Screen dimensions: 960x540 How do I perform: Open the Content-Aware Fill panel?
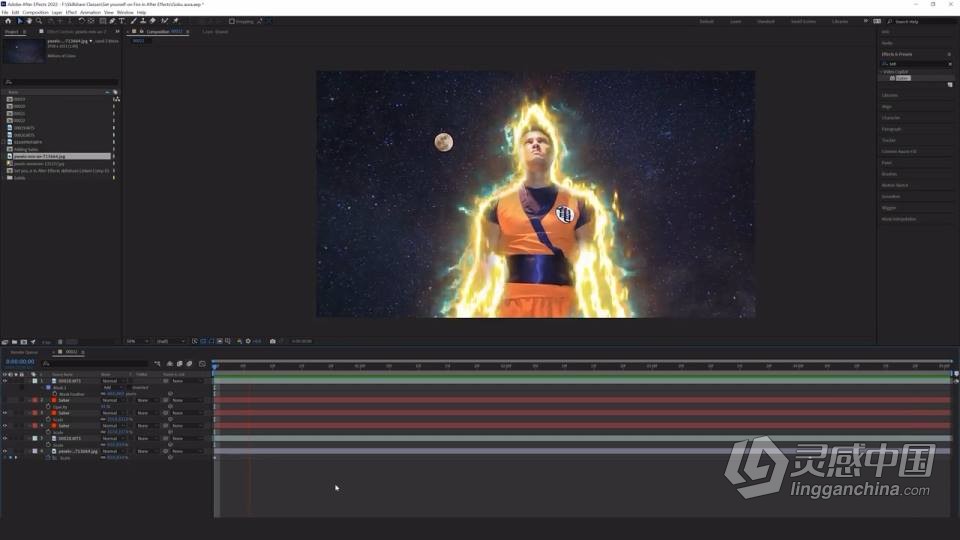[899, 151]
